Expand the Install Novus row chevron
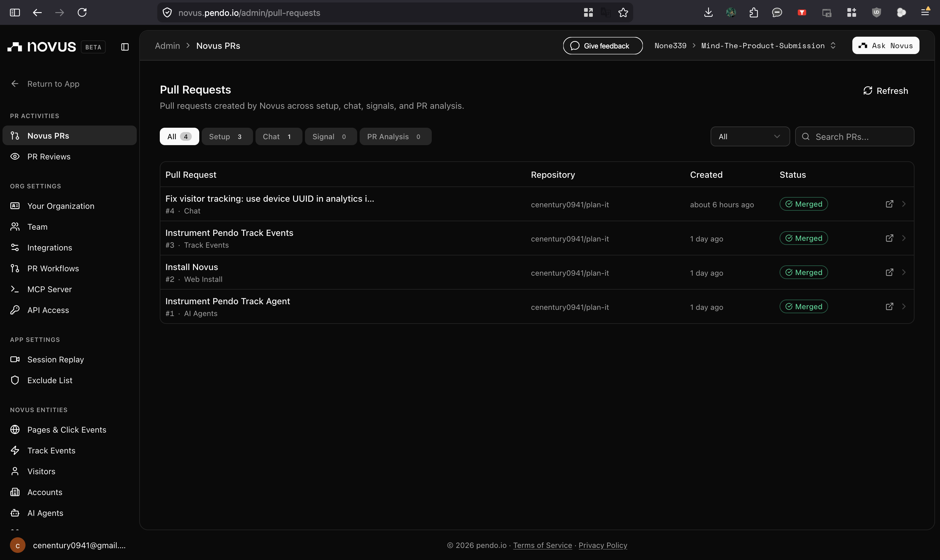The width and height of the screenshot is (940, 560). click(904, 273)
